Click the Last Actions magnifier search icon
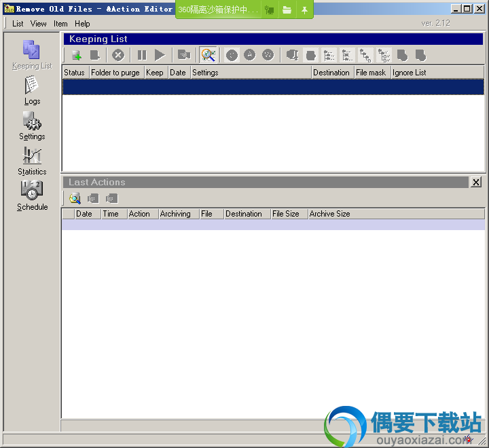 point(75,199)
